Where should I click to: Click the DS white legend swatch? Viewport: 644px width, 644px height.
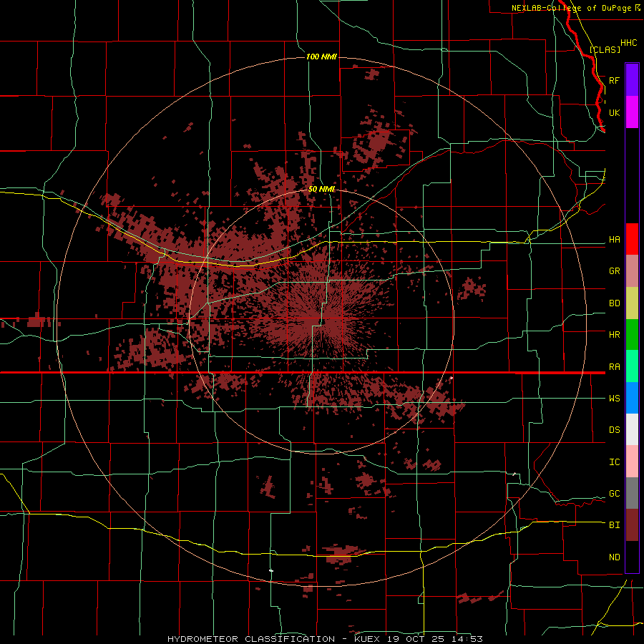[x=632, y=429]
